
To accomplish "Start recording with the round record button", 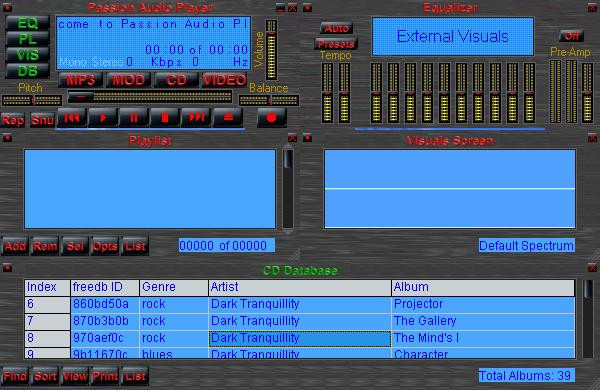I will point(272,117).
